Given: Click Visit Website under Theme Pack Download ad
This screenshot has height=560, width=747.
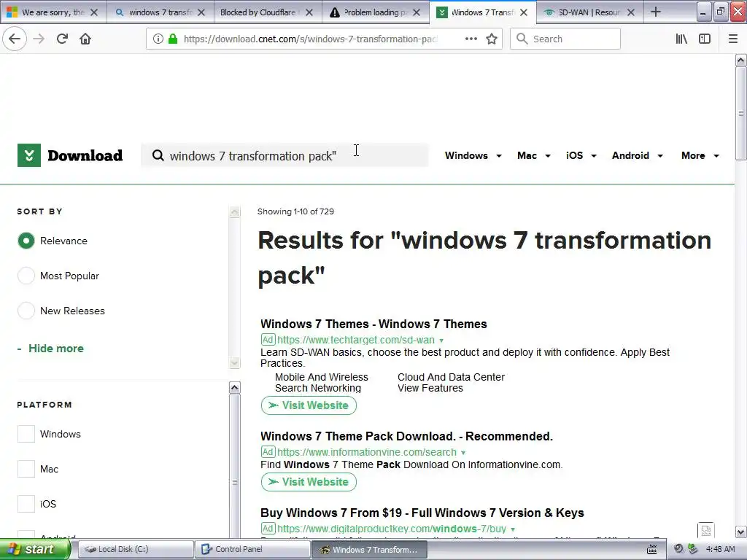Looking at the screenshot, I should [x=309, y=482].
